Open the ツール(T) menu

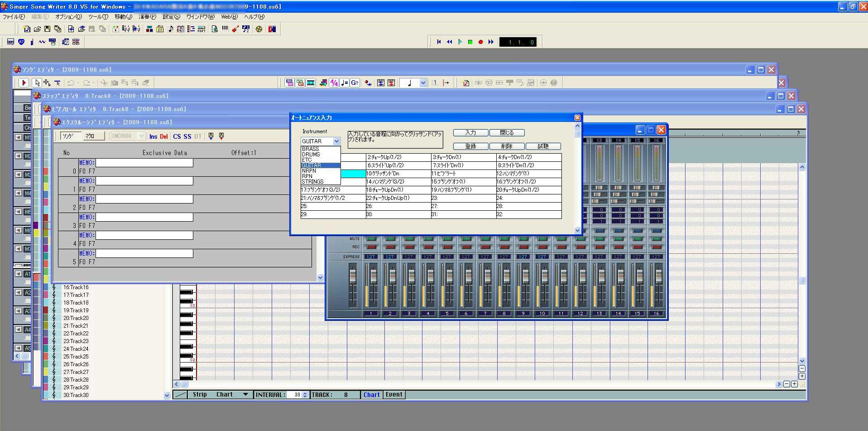(98, 17)
